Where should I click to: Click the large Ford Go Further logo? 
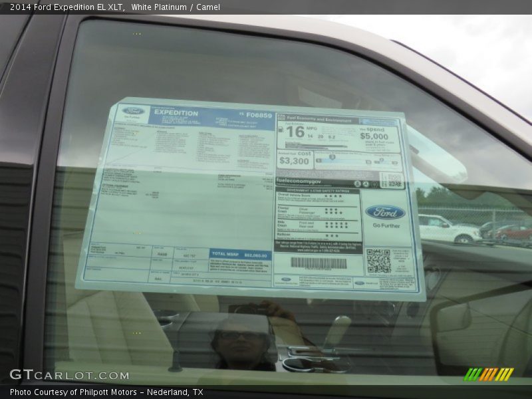coord(385,213)
